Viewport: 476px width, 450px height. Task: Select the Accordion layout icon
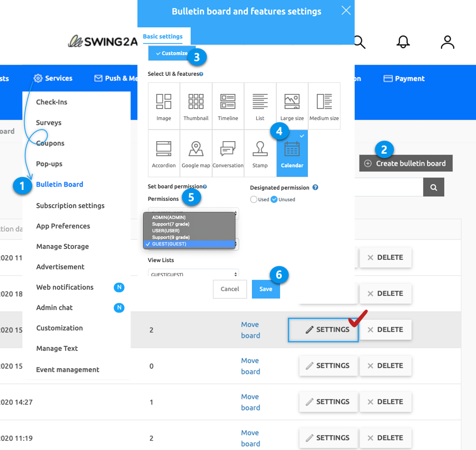click(164, 153)
